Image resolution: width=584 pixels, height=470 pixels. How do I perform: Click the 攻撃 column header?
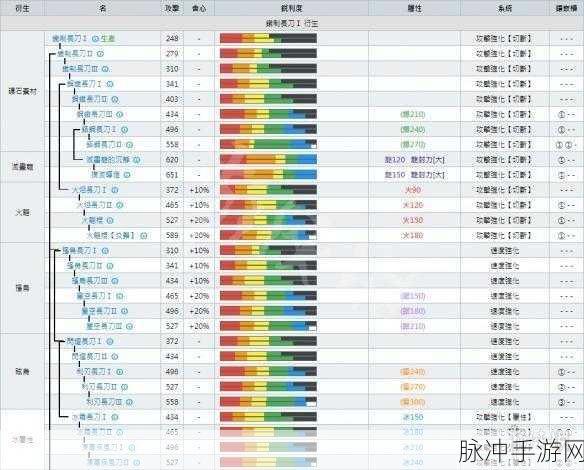pos(172,8)
